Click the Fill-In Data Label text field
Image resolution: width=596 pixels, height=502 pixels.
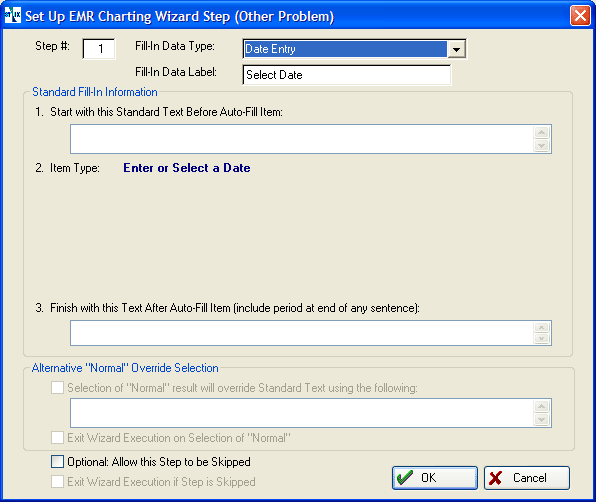(347, 75)
